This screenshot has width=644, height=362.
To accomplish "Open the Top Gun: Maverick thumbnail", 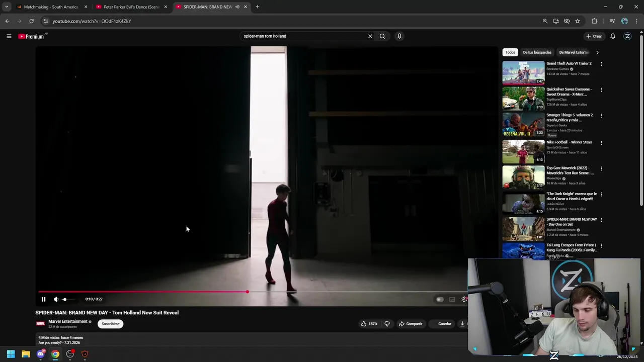I will tap(523, 177).
